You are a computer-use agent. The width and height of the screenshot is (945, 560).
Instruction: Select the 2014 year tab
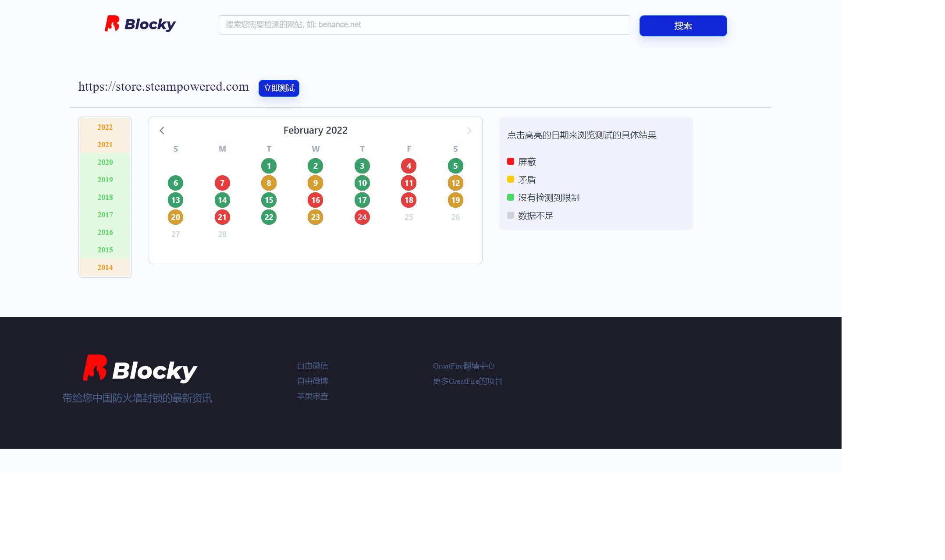point(105,267)
